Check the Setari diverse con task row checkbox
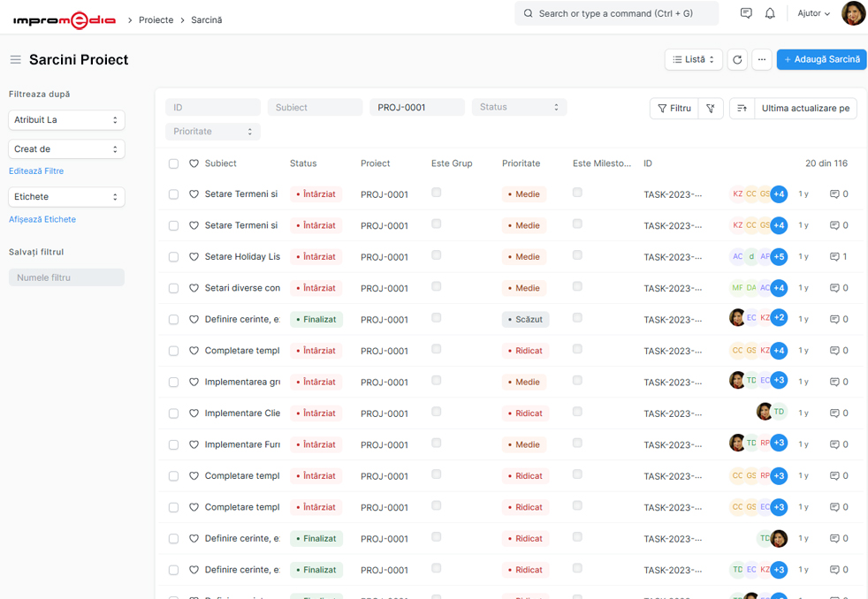 pyautogui.click(x=173, y=288)
